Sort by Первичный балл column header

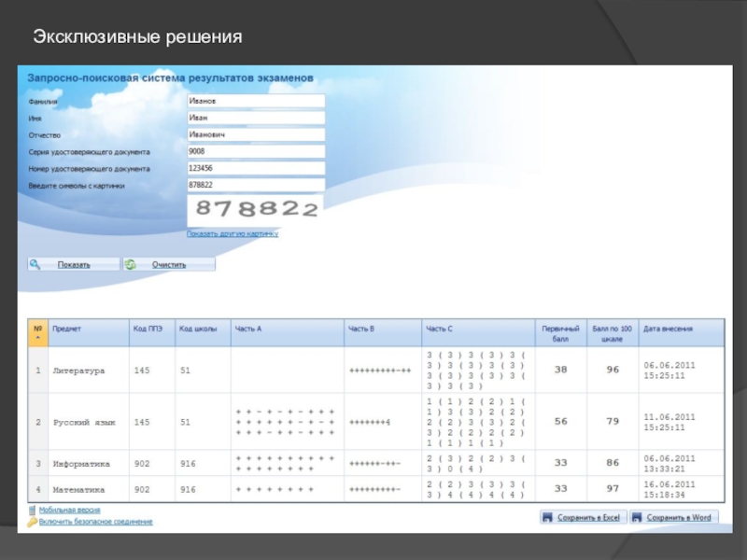561,333
